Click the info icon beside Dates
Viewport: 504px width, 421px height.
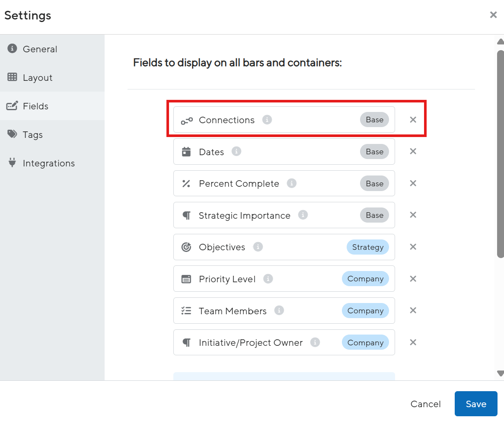tap(236, 151)
